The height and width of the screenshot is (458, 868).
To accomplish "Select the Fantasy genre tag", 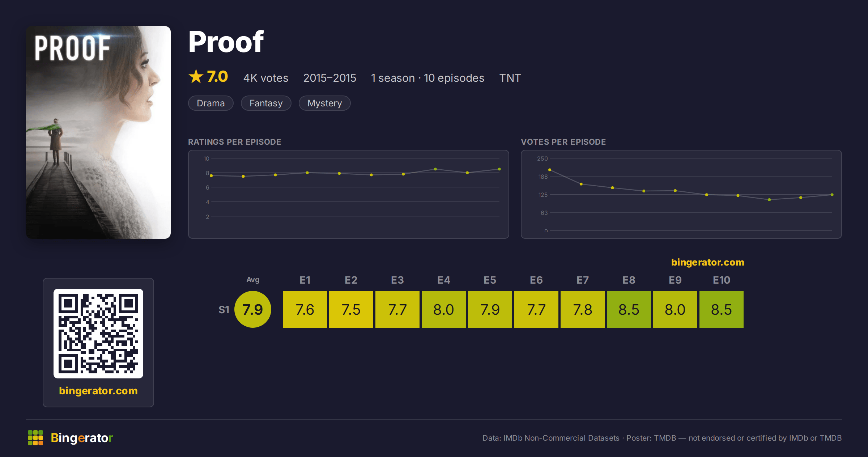I will pos(266,103).
